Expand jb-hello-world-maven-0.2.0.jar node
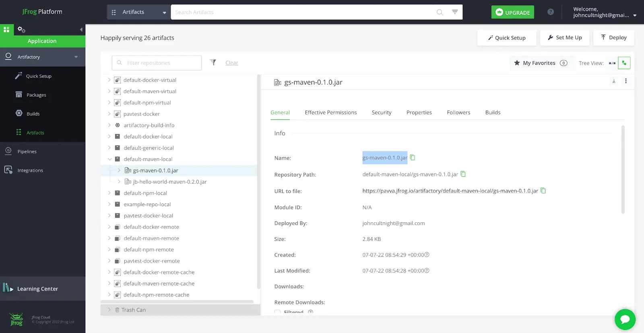The width and height of the screenshot is (644, 333). click(x=119, y=182)
